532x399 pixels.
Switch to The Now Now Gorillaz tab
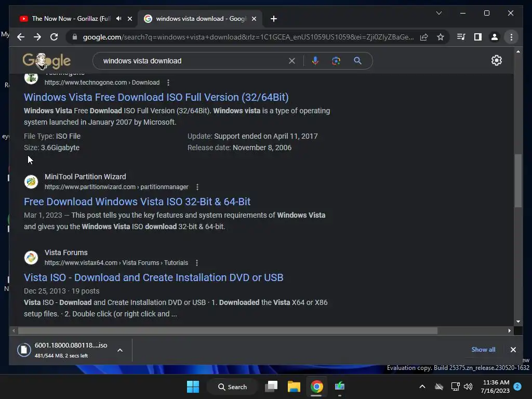pos(71,19)
